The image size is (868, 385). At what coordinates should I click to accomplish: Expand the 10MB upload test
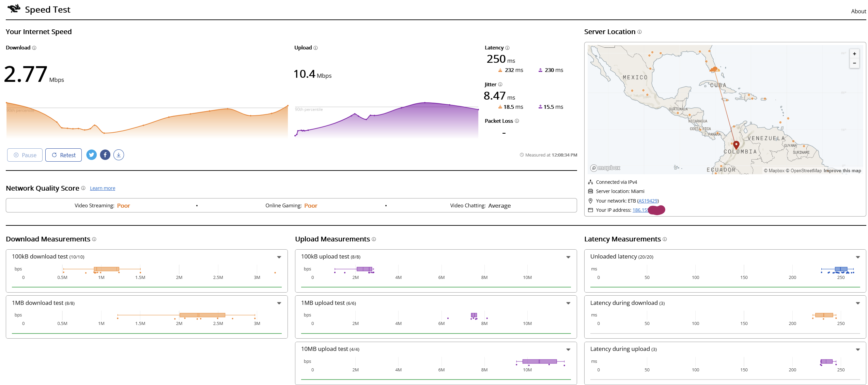[568, 350]
